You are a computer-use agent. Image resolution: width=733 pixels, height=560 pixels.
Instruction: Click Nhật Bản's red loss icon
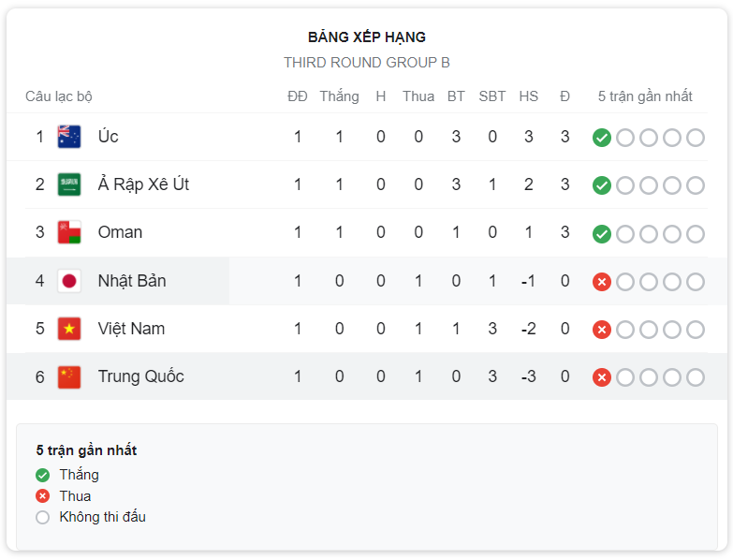tap(602, 282)
